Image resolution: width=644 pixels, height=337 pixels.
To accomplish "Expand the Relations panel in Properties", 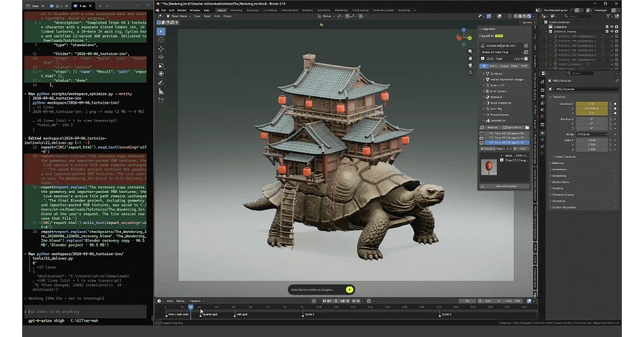I will [x=558, y=163].
